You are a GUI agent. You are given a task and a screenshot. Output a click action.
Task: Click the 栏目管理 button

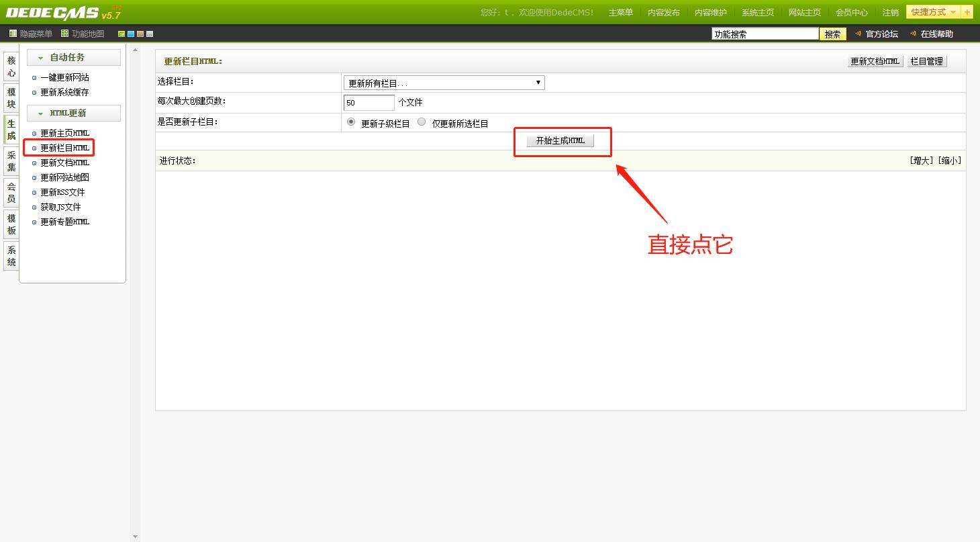tap(927, 61)
